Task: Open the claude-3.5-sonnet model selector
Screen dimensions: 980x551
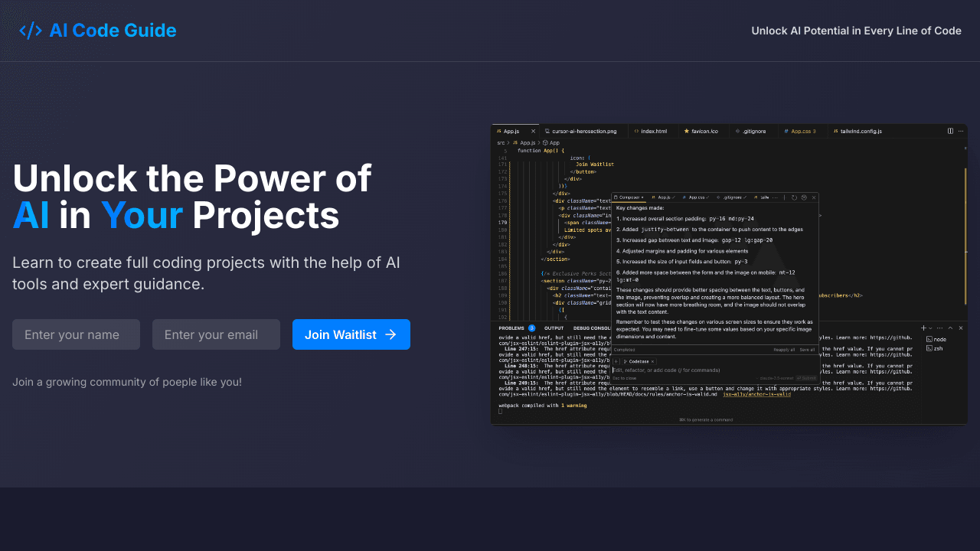Action: pos(776,378)
